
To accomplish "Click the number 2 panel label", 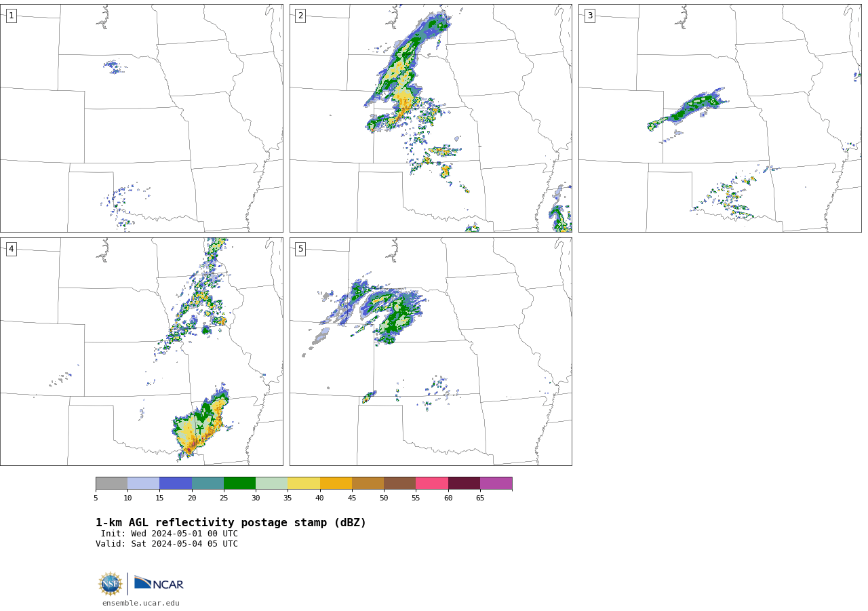I will click(300, 16).
